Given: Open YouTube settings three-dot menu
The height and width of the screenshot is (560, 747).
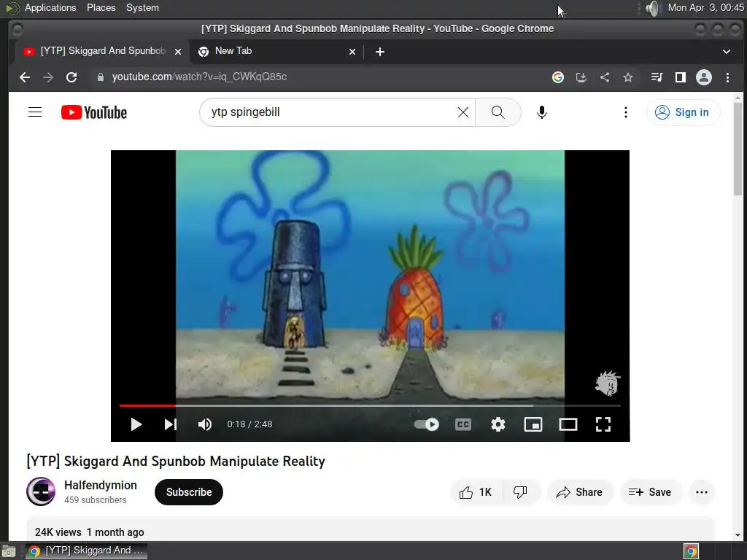Looking at the screenshot, I should (625, 112).
